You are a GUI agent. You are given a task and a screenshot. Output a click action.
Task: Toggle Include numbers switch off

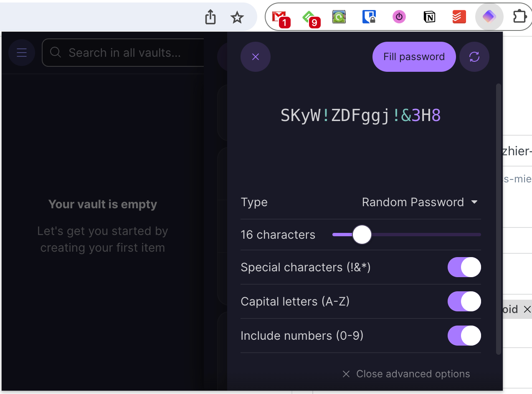coord(464,336)
